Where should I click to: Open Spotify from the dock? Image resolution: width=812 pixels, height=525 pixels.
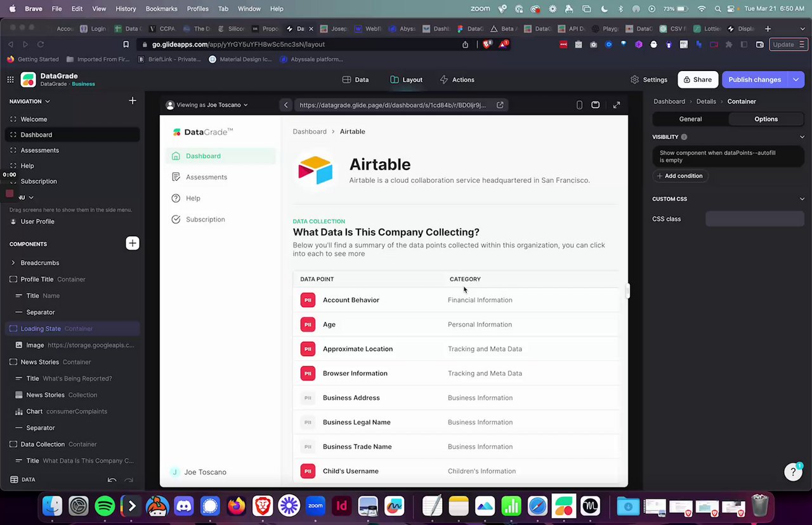[105, 506]
